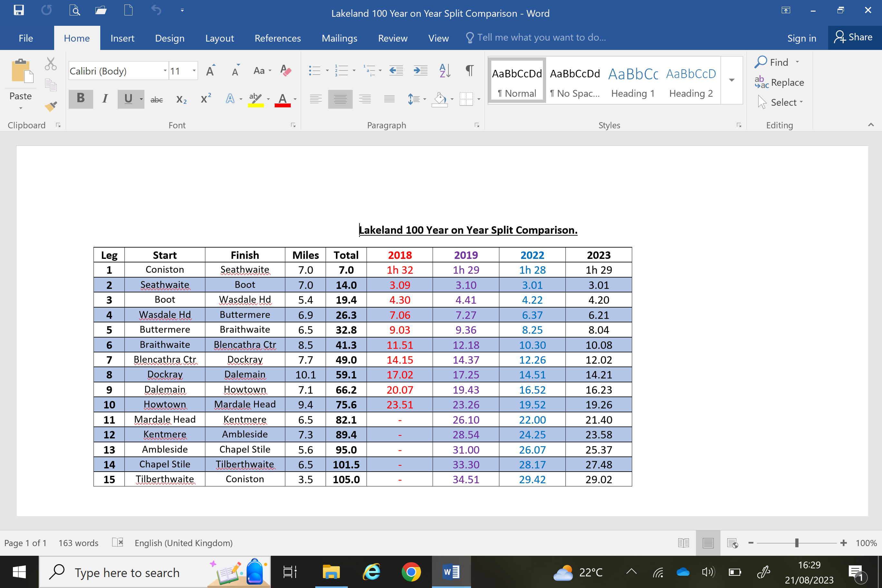Image resolution: width=882 pixels, height=588 pixels.
Task: Toggle Italic formatting
Action: (x=105, y=99)
